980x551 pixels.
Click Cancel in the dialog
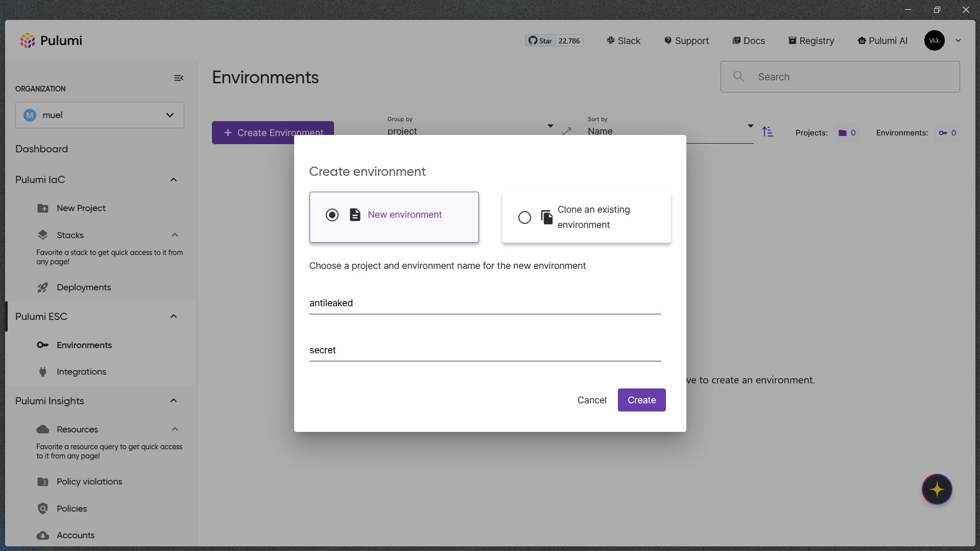[592, 400]
